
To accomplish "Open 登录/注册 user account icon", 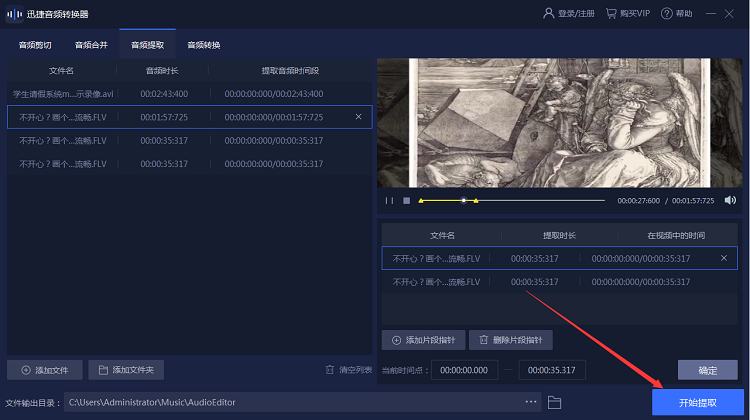I will pos(548,13).
